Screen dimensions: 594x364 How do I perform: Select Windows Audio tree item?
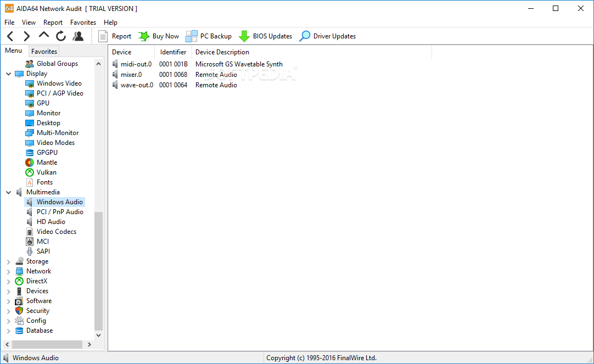pos(54,202)
